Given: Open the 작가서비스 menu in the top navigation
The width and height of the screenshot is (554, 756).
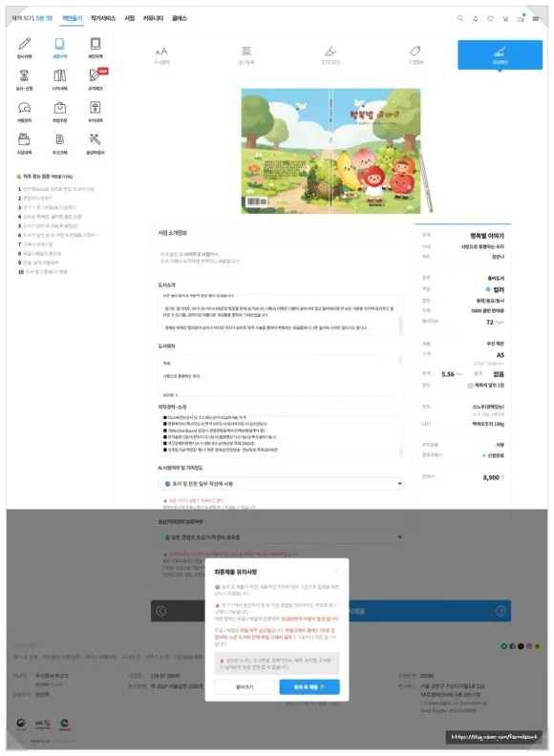Looking at the screenshot, I should pos(103,18).
